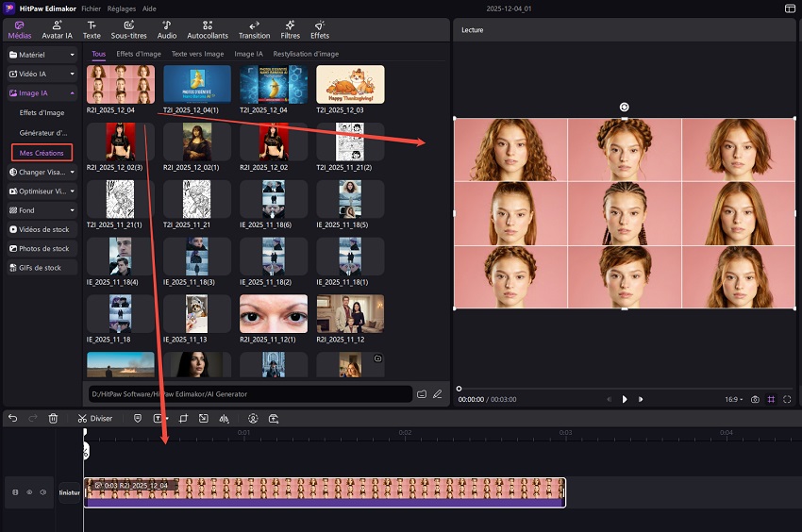This screenshot has height=532, width=802.
Task: Open the Aide menu
Action: [x=149, y=8]
